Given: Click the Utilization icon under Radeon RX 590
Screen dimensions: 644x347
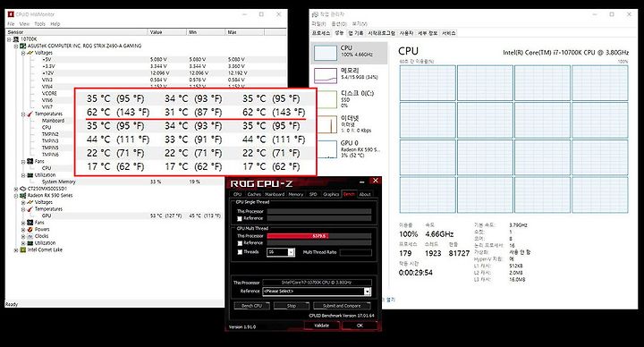Looking at the screenshot, I should pos(30,242).
